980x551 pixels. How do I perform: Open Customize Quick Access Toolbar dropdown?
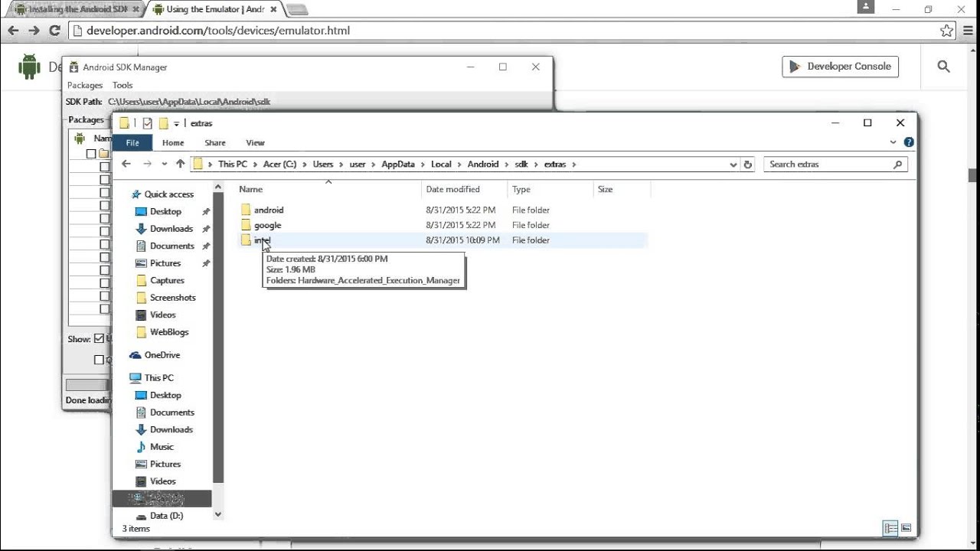click(176, 123)
